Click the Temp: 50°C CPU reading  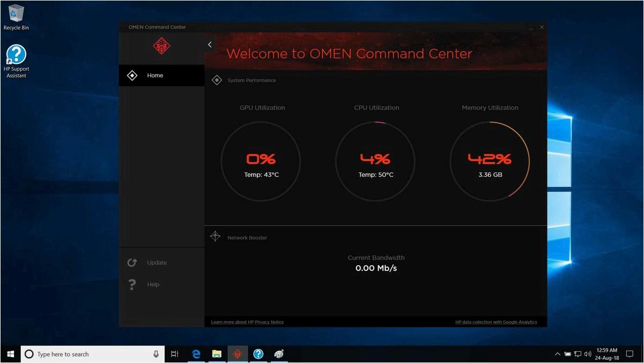coord(376,175)
